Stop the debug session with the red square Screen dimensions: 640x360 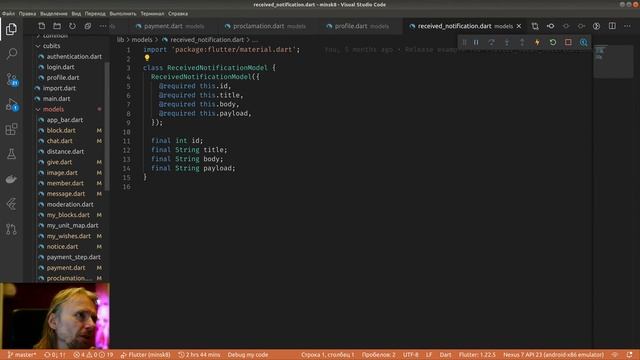point(568,42)
